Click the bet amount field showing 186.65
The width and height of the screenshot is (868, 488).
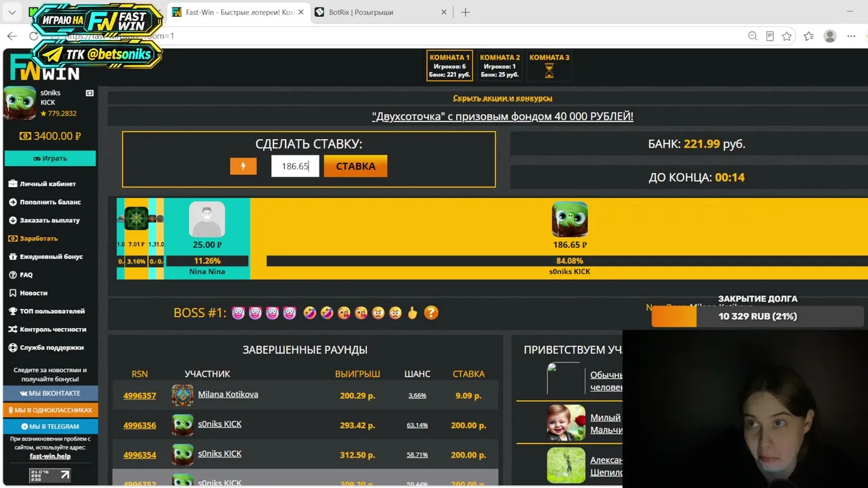pos(295,166)
